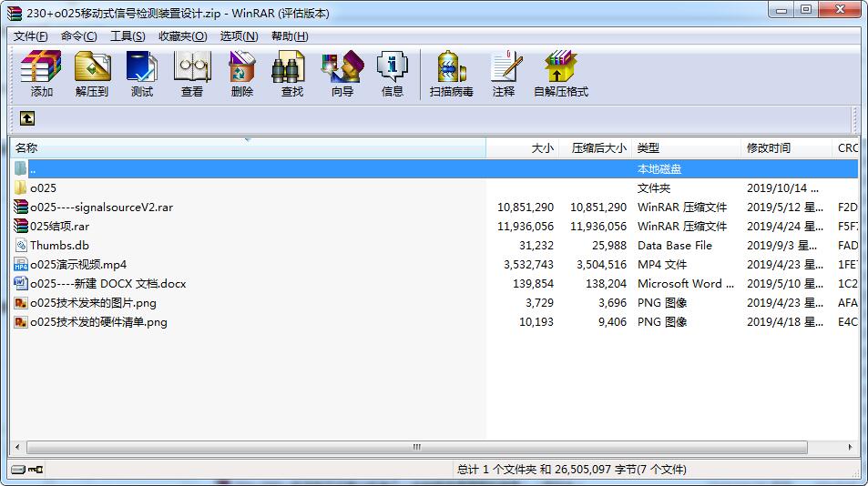Image resolution: width=868 pixels, height=486 pixels.
Task: Open the 选项(N) menu
Action: pyautogui.click(x=240, y=35)
